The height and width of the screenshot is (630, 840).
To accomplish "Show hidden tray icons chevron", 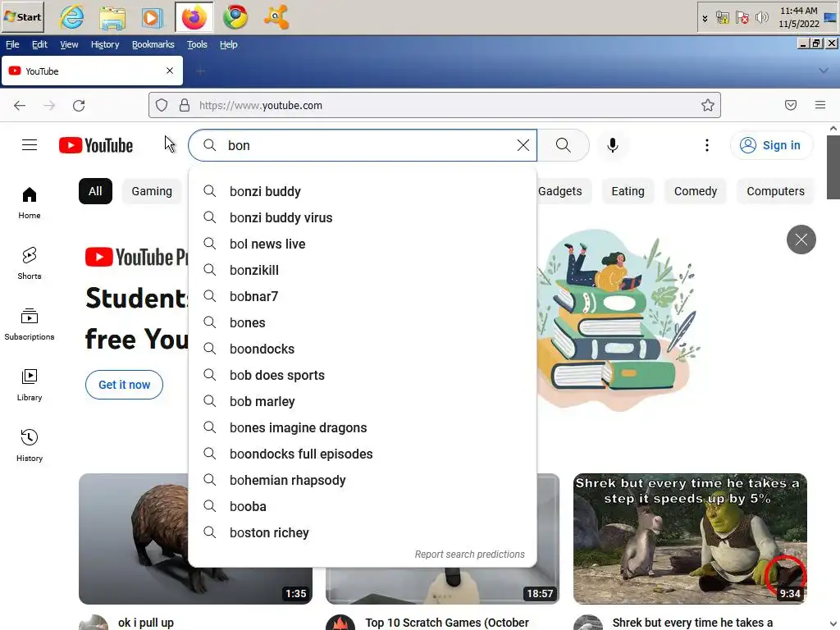I will [705, 18].
